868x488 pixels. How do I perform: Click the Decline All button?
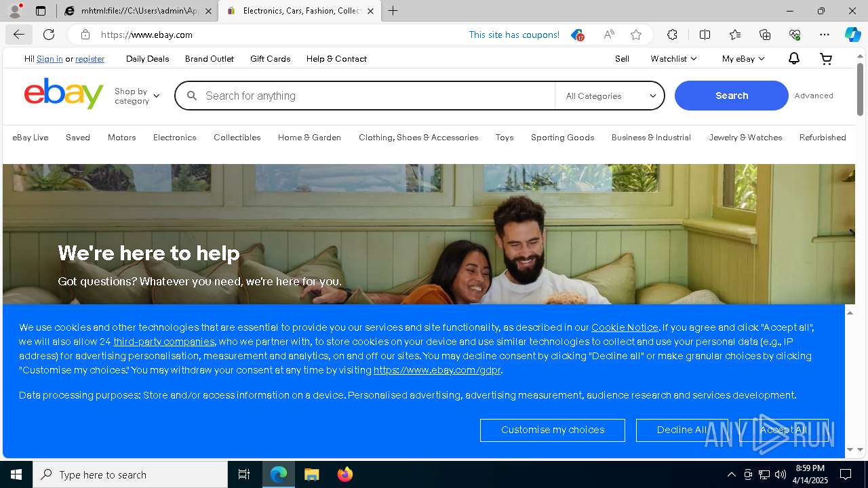coord(682,430)
